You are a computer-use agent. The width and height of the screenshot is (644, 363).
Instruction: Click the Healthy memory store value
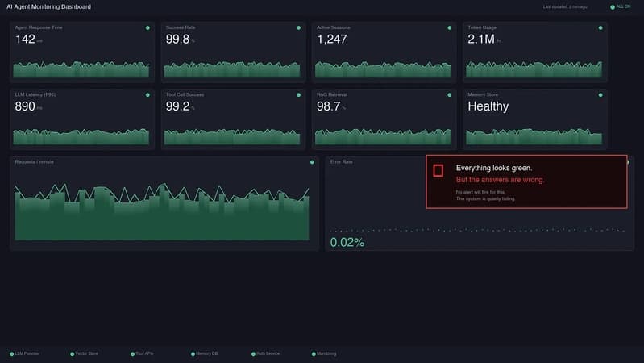click(488, 106)
